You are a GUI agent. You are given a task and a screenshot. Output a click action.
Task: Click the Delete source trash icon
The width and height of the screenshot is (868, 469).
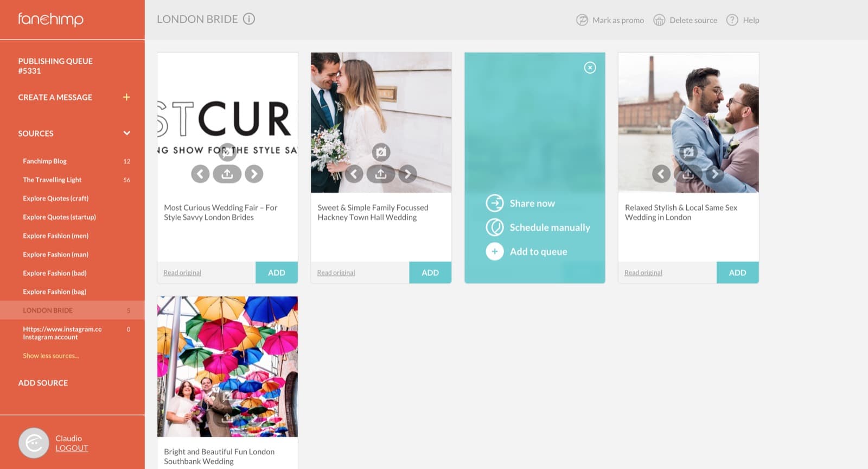point(659,20)
